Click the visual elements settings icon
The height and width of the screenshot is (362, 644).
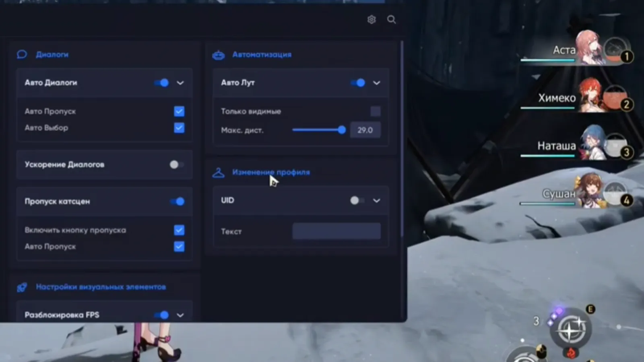point(22,287)
